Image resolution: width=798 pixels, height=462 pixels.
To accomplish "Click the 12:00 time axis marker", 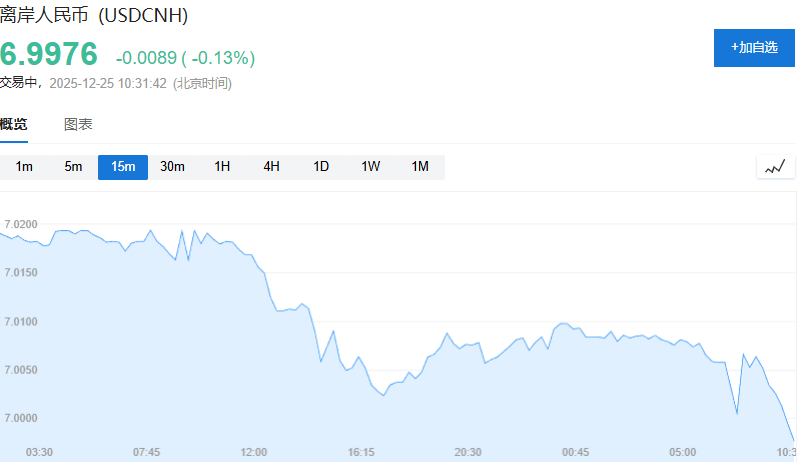I will click(254, 452).
